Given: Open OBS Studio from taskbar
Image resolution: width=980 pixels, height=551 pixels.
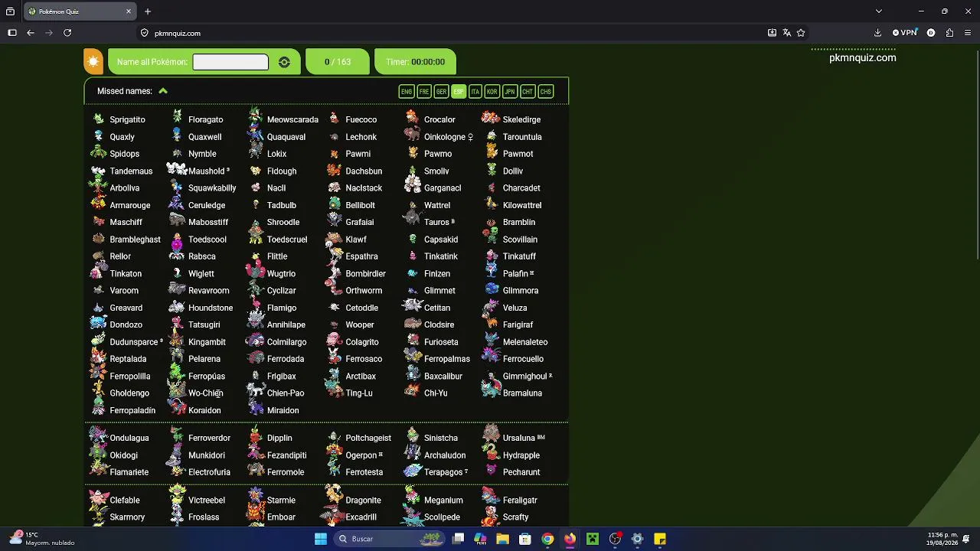Looking at the screenshot, I should click(615, 539).
